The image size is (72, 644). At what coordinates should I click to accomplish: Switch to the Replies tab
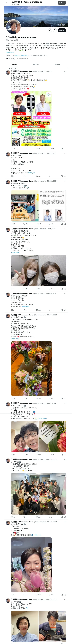click(x=36, y=65)
